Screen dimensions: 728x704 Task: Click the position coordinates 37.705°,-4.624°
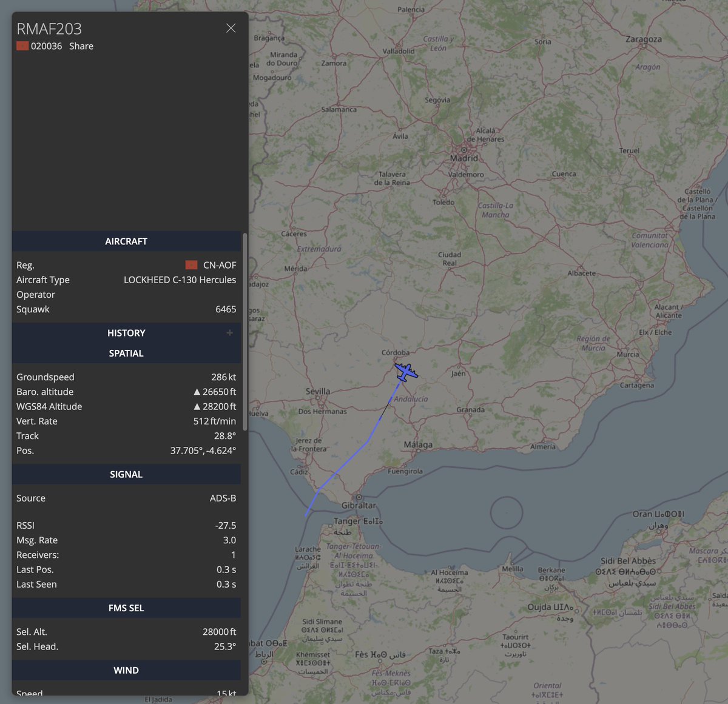(x=203, y=451)
